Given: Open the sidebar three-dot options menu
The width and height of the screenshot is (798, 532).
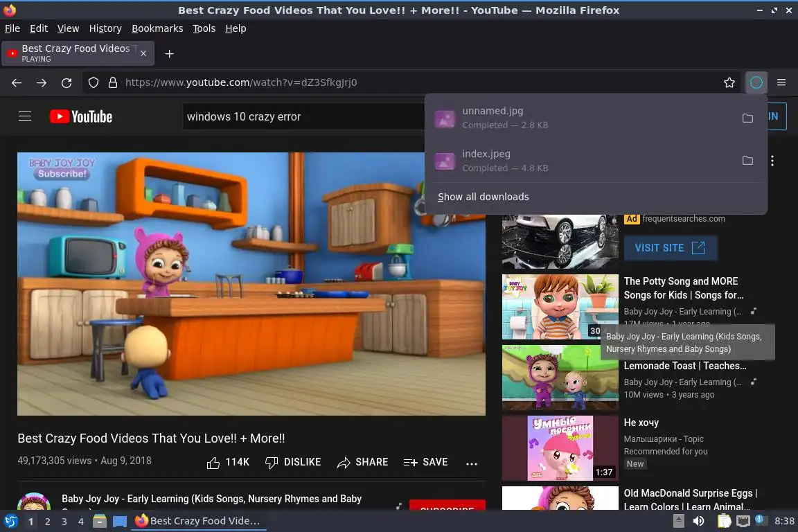Looking at the screenshot, I should coord(772,161).
